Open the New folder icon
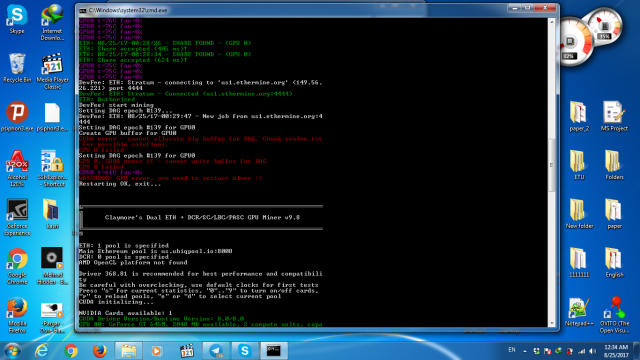 (579, 214)
